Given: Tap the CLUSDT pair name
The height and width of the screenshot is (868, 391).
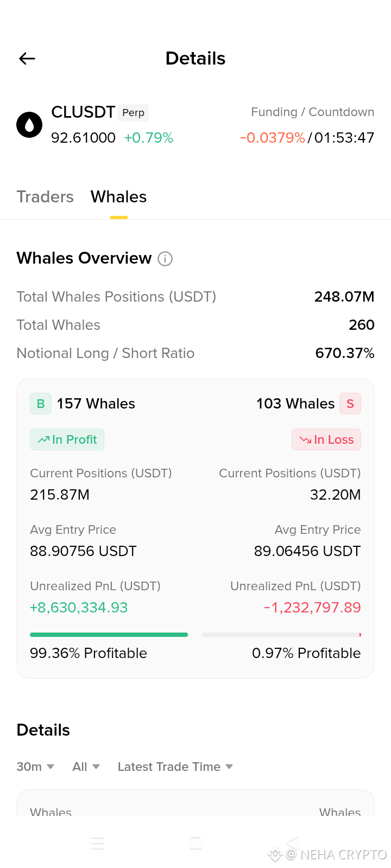Looking at the screenshot, I should point(83,112).
